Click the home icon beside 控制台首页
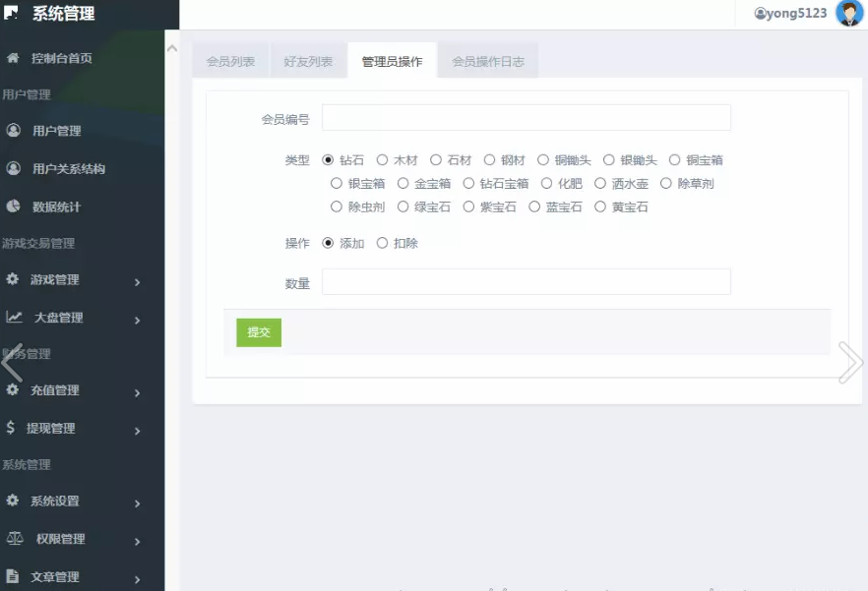This screenshot has height=591, width=868. pos(13,58)
